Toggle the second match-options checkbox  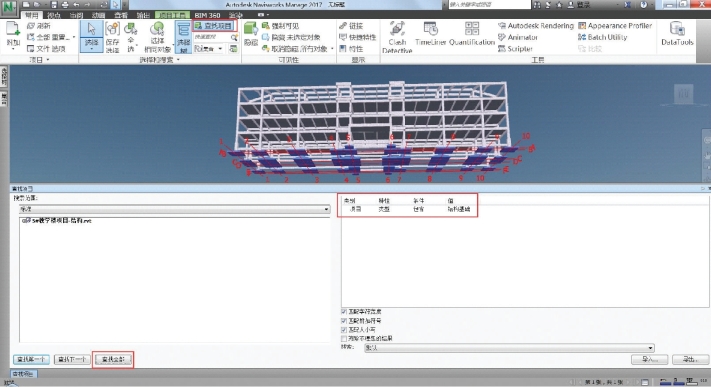click(x=344, y=321)
